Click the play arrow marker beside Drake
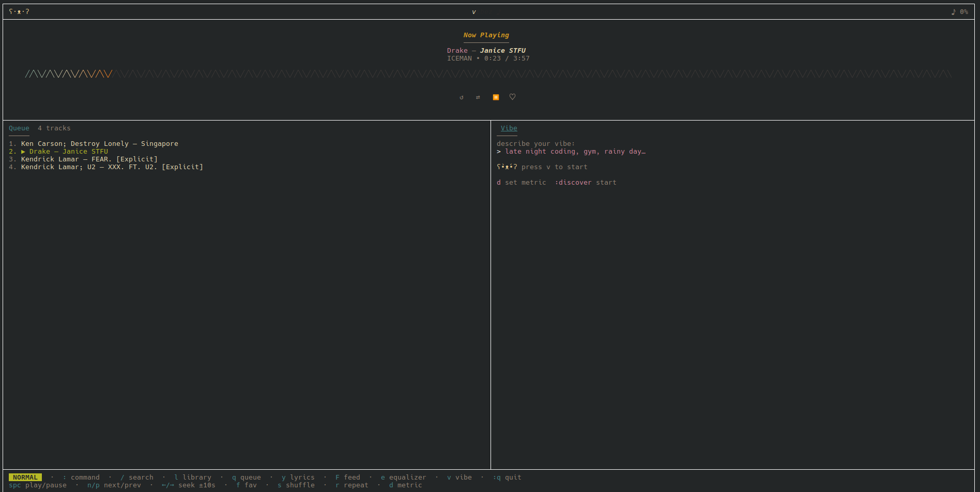980x492 pixels. pos(23,152)
